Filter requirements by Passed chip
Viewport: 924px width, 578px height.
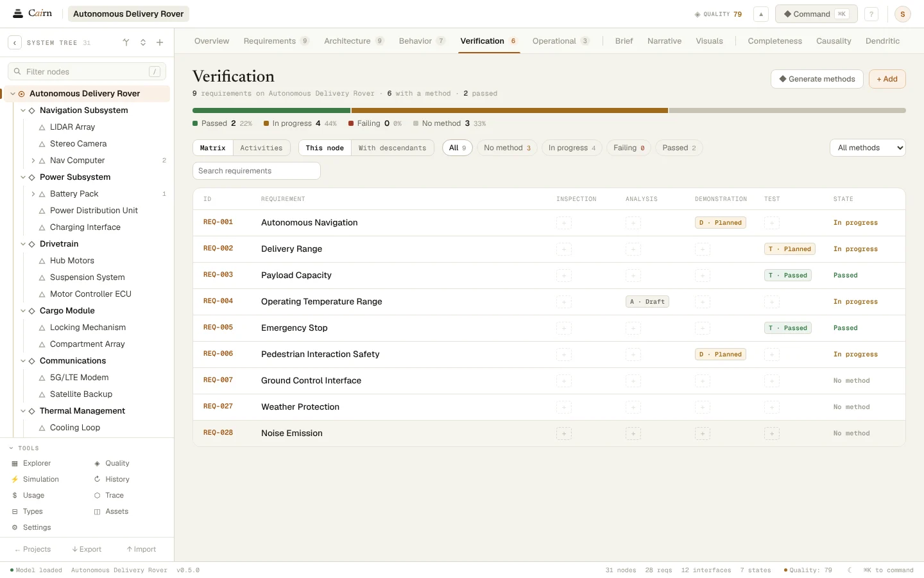point(679,148)
